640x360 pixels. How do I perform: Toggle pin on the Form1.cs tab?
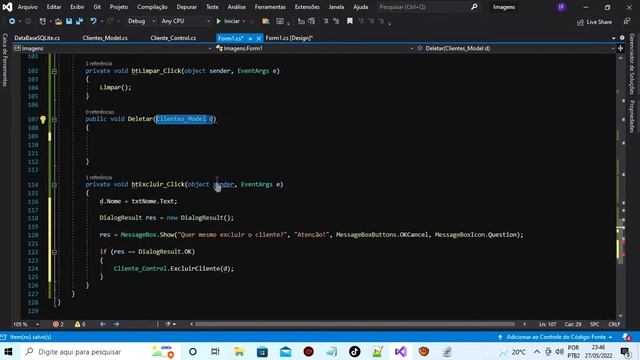[250, 38]
